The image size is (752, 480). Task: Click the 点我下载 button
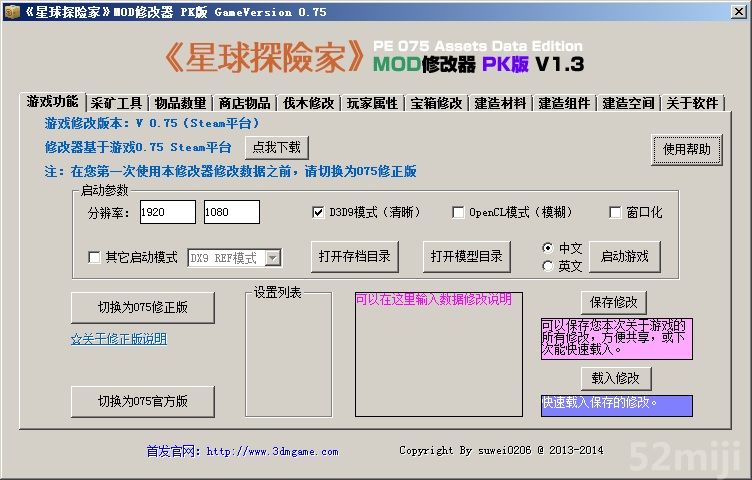pos(277,148)
